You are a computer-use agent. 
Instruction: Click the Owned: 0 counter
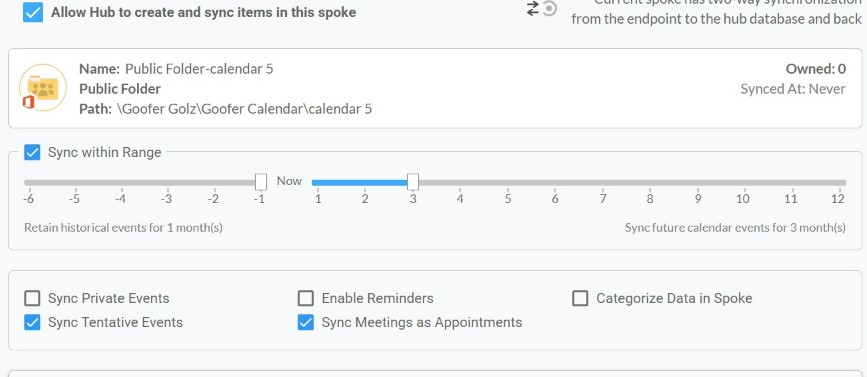coord(816,69)
